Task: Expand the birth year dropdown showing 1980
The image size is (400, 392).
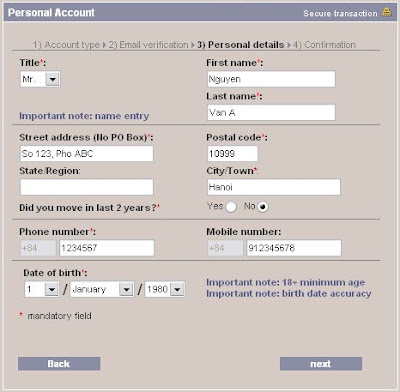Action: 165,289
